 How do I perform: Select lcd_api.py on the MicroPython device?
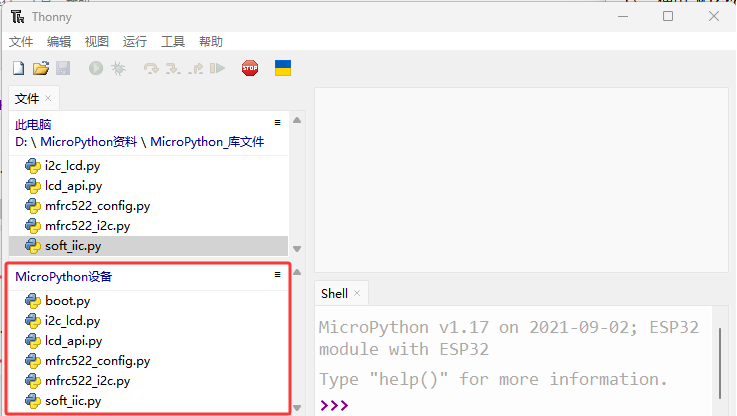click(x=149, y=341)
